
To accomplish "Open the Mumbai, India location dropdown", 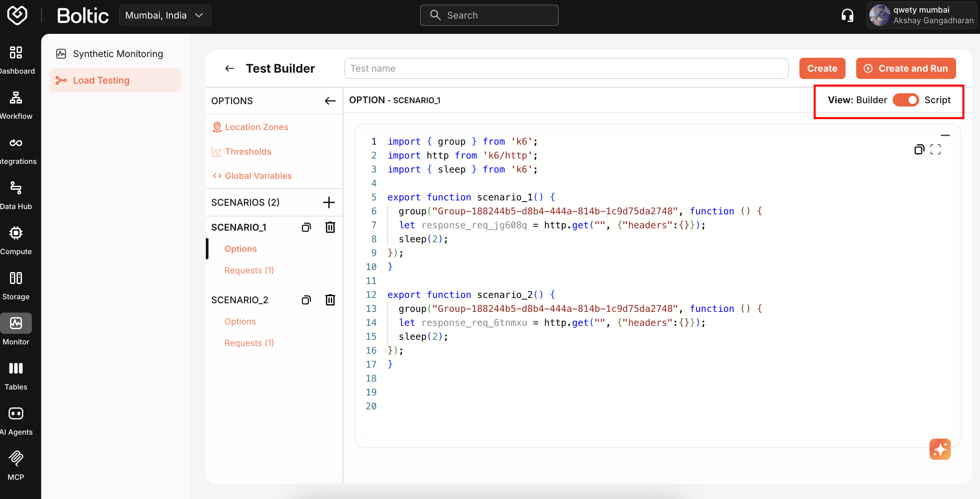I will click(165, 15).
